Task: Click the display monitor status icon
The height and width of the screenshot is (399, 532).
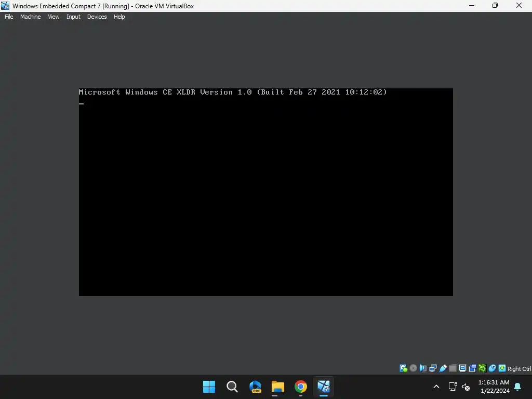Action: click(x=462, y=368)
